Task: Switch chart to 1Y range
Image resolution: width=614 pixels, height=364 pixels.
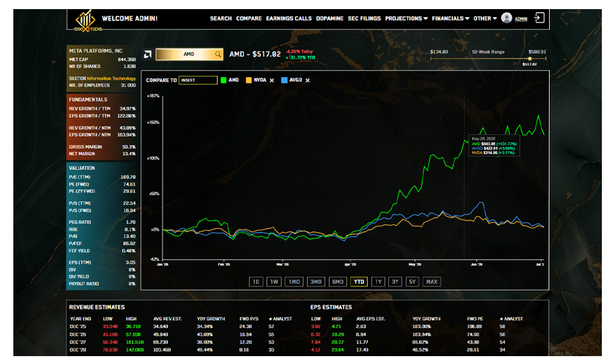Action: 378,282
